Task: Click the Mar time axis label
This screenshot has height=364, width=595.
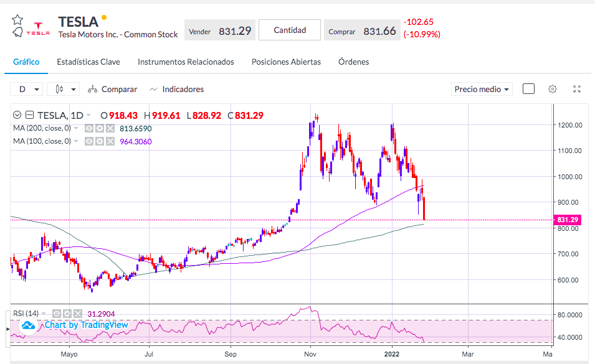Action: 468,354
